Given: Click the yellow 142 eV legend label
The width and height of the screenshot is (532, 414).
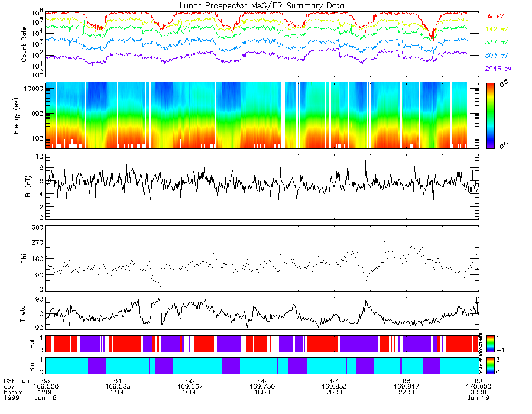Looking at the screenshot, I should pyautogui.click(x=496, y=29).
